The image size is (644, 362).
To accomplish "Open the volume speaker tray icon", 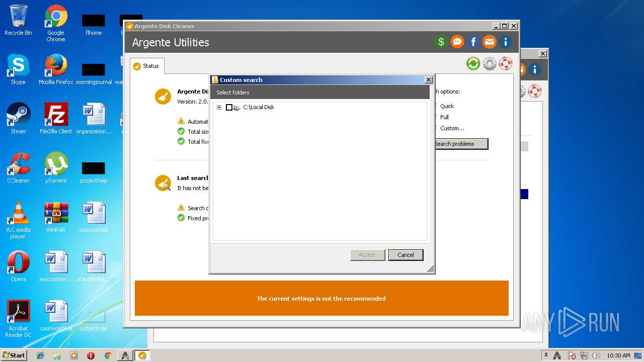I will [x=597, y=355].
